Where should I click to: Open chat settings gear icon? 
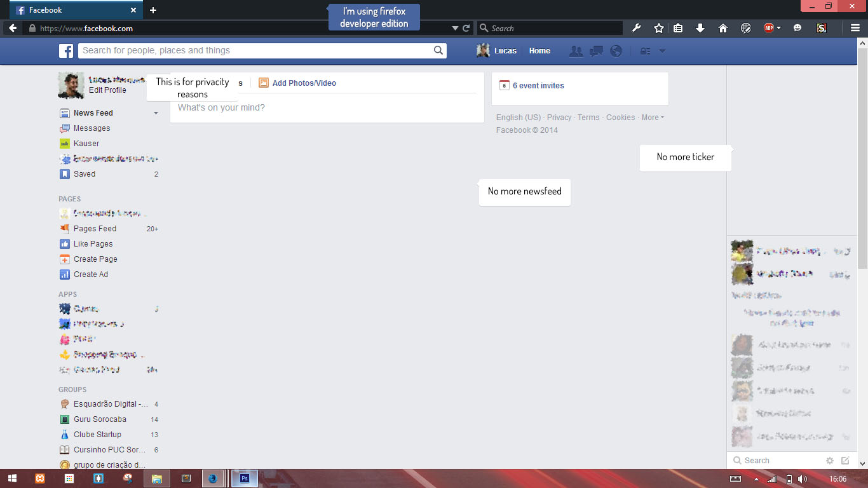tap(829, 461)
